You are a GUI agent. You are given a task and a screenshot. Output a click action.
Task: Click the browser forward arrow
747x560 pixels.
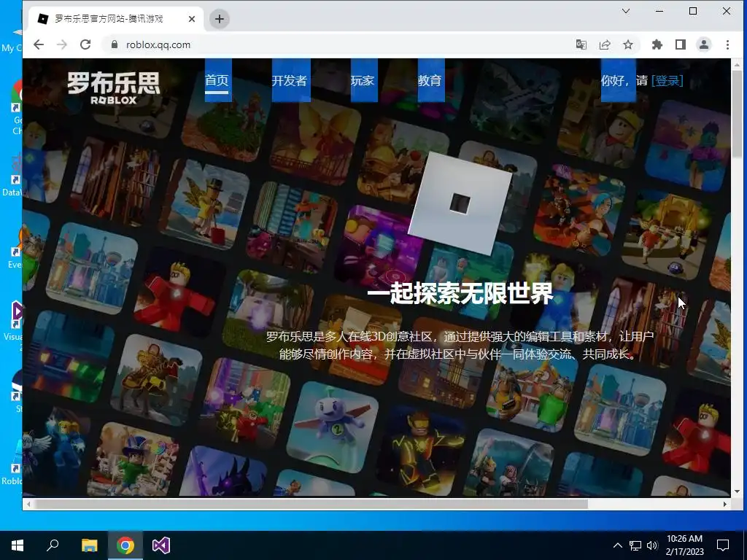(62, 44)
